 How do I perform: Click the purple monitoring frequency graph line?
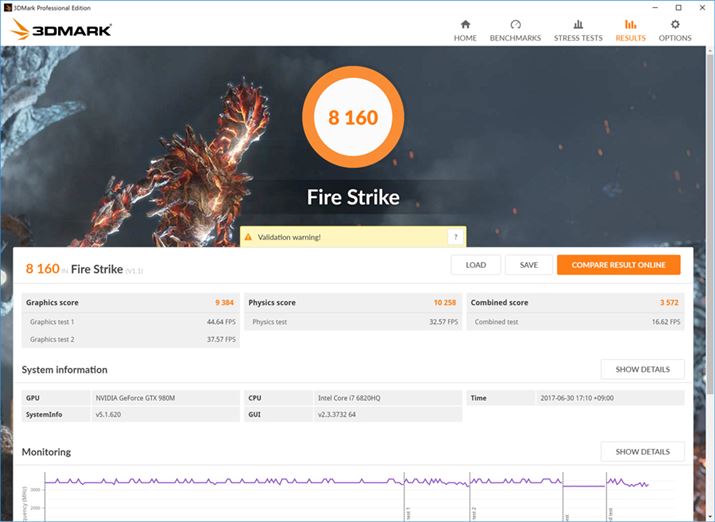[250, 482]
